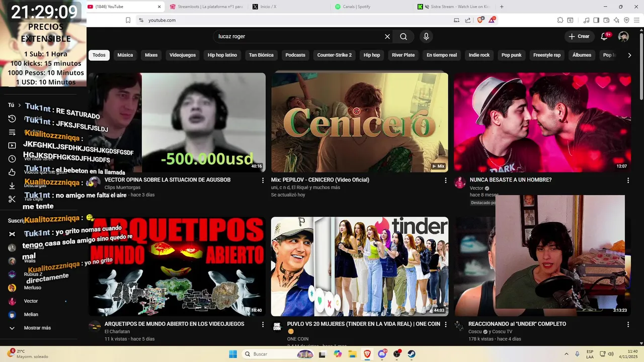
Task: Open the YouTube account avatar menu
Action: 623,37
